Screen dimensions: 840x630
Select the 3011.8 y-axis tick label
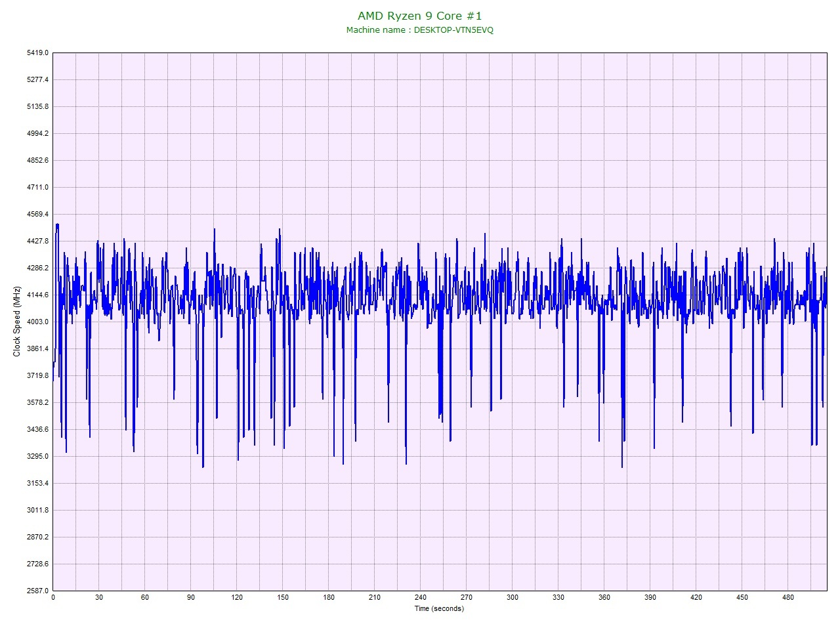(x=37, y=510)
